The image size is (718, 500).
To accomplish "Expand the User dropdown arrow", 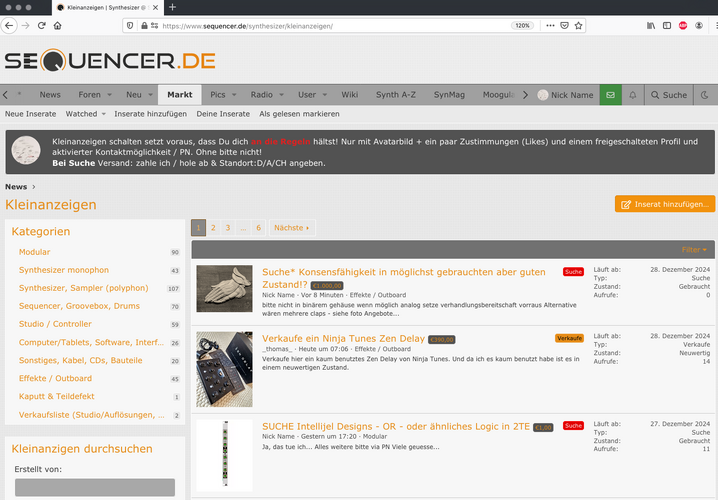I will point(325,95).
